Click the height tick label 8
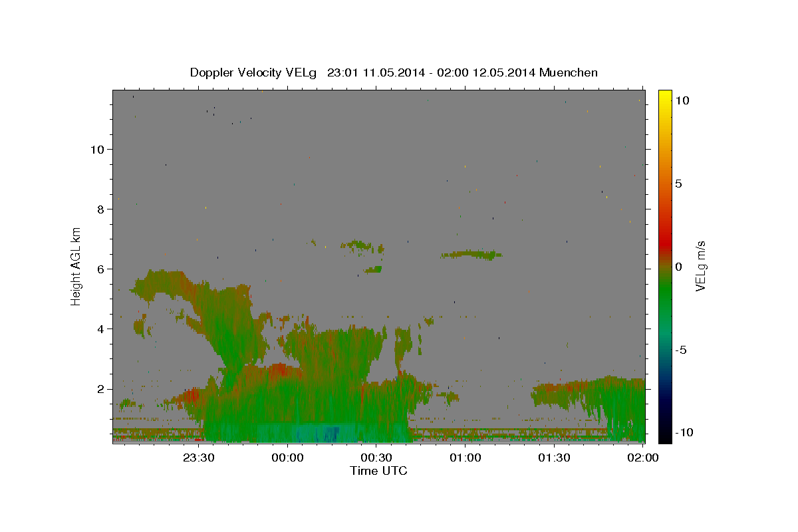This screenshot has width=798, height=532. [101, 209]
